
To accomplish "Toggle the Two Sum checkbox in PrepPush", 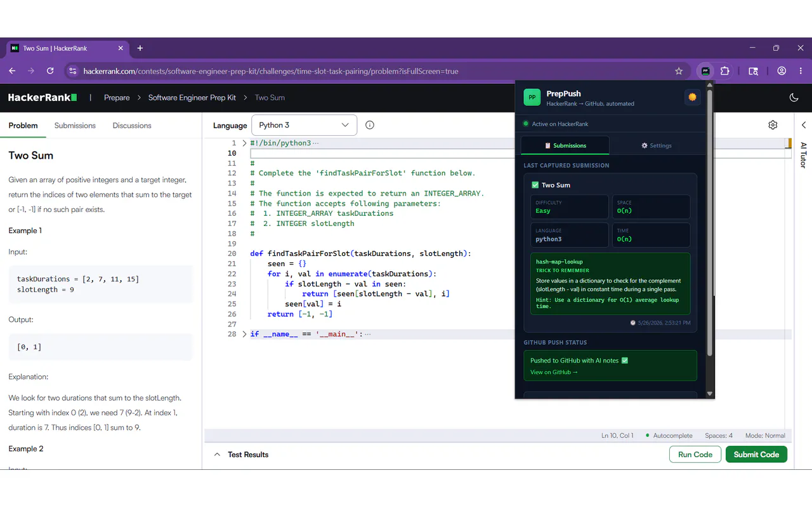I will [x=535, y=185].
